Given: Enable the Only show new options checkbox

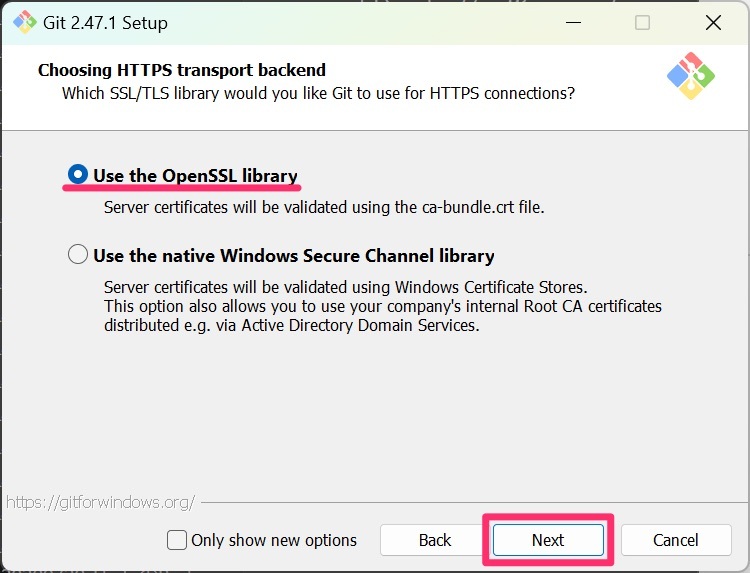Looking at the screenshot, I should point(176,540).
